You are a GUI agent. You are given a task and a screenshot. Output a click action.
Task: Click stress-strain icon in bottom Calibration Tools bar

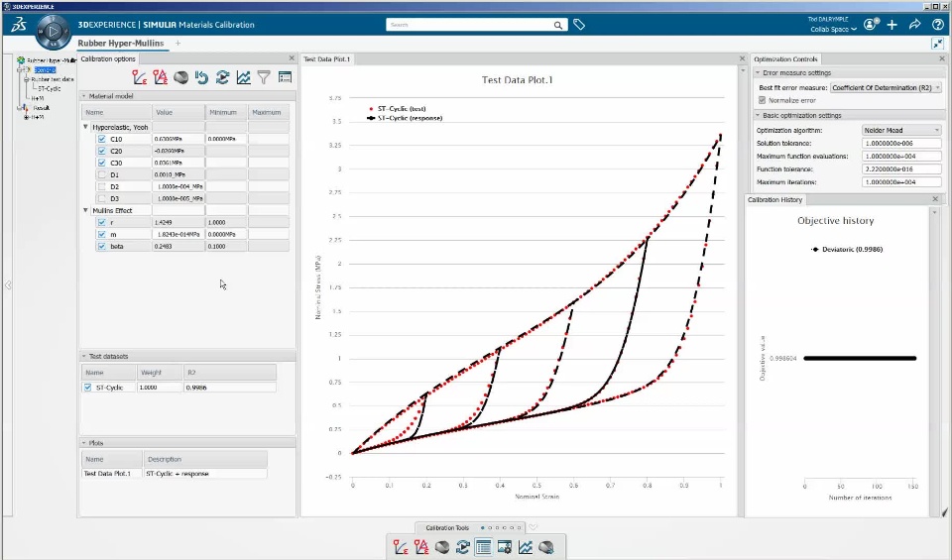(x=400, y=547)
